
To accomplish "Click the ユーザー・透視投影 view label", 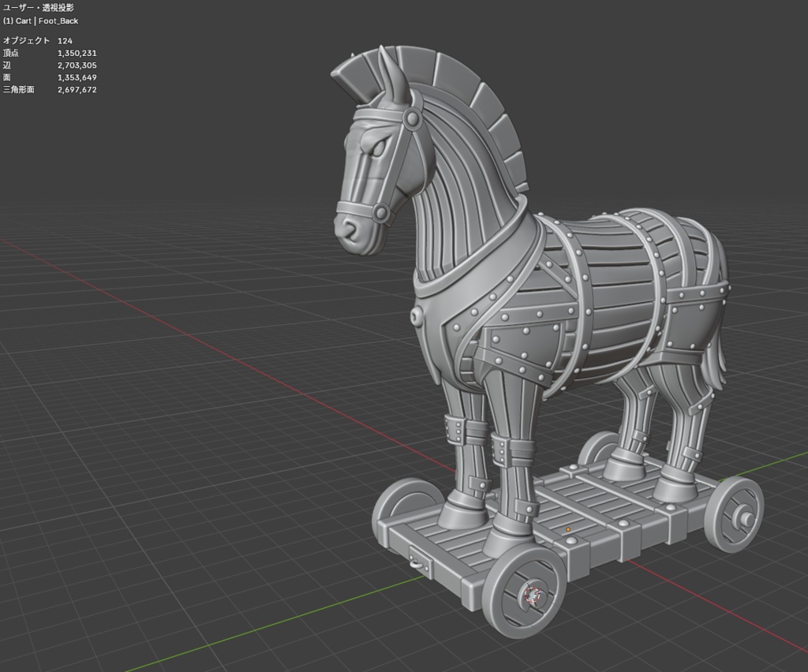I will pyautogui.click(x=38, y=8).
